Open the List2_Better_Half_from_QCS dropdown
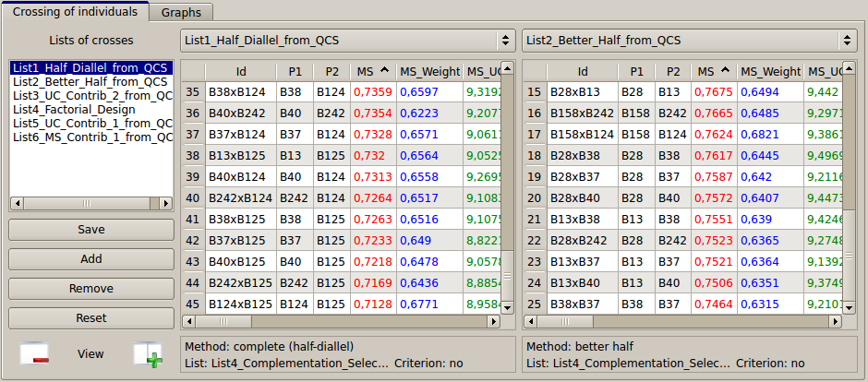 [689, 41]
